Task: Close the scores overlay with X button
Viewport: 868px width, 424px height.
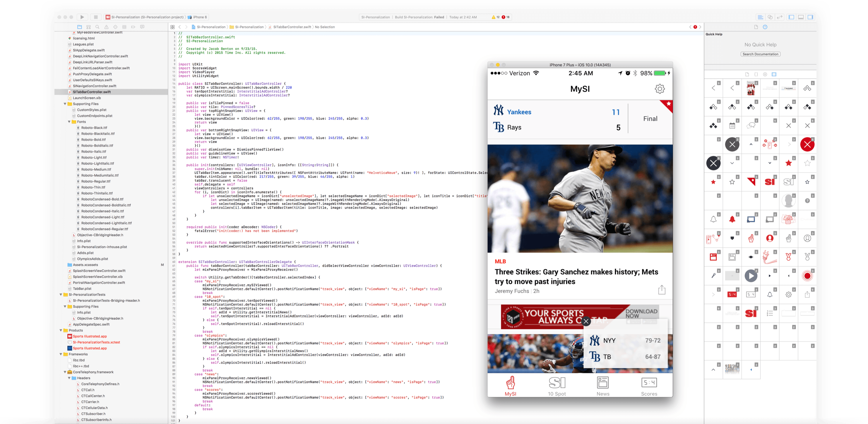Action: tap(586, 321)
